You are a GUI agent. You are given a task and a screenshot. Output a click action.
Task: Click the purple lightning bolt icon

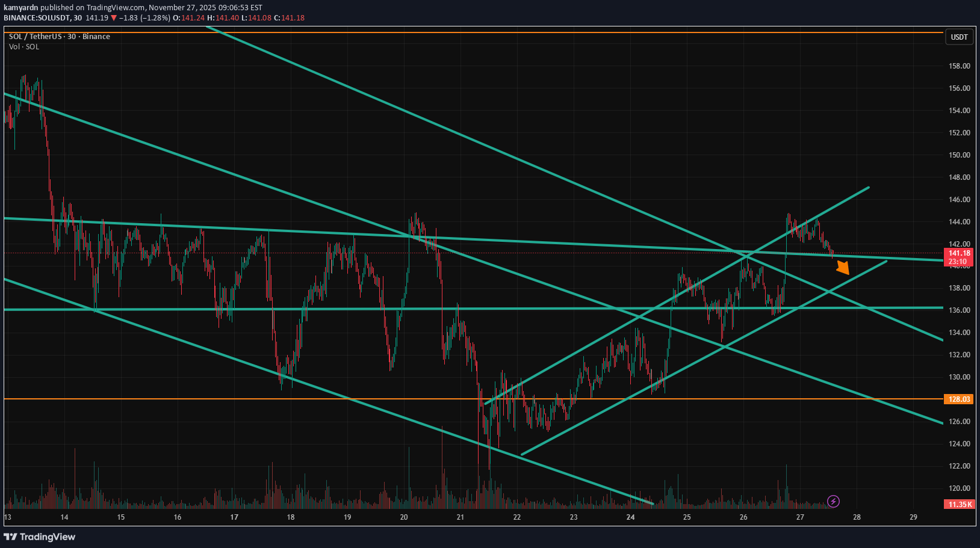pos(833,501)
